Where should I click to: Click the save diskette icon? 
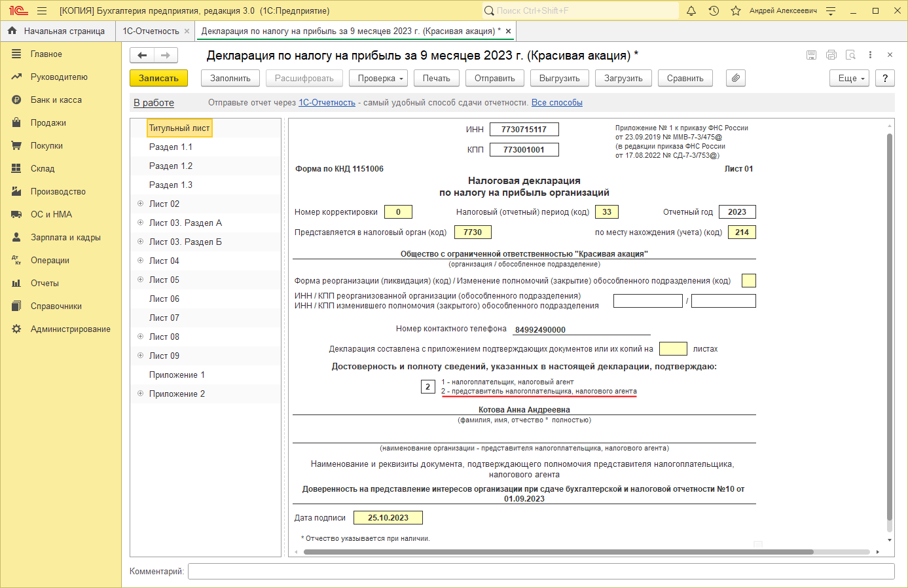coord(811,55)
